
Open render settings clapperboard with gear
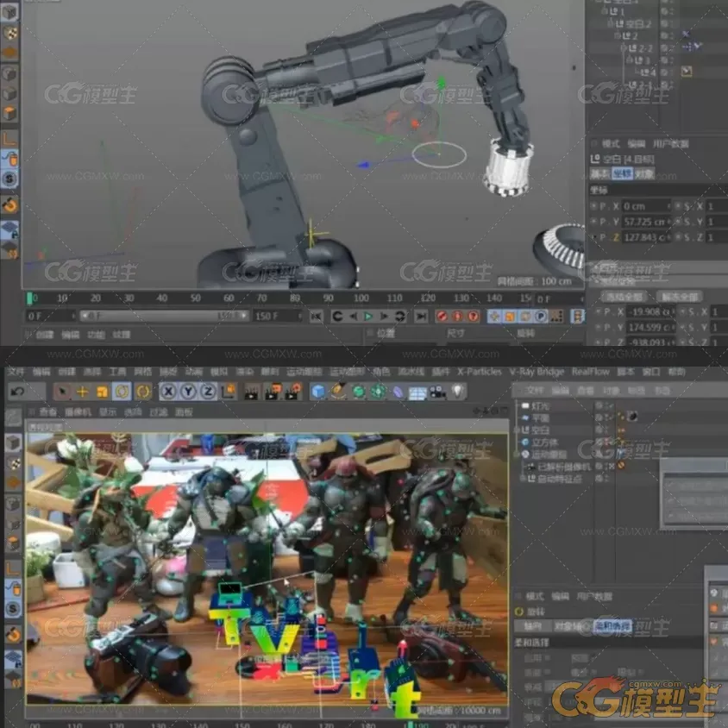[293, 392]
